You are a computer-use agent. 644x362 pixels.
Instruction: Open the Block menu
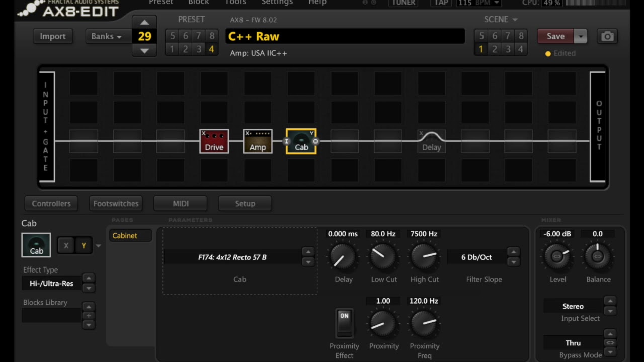coord(199,3)
